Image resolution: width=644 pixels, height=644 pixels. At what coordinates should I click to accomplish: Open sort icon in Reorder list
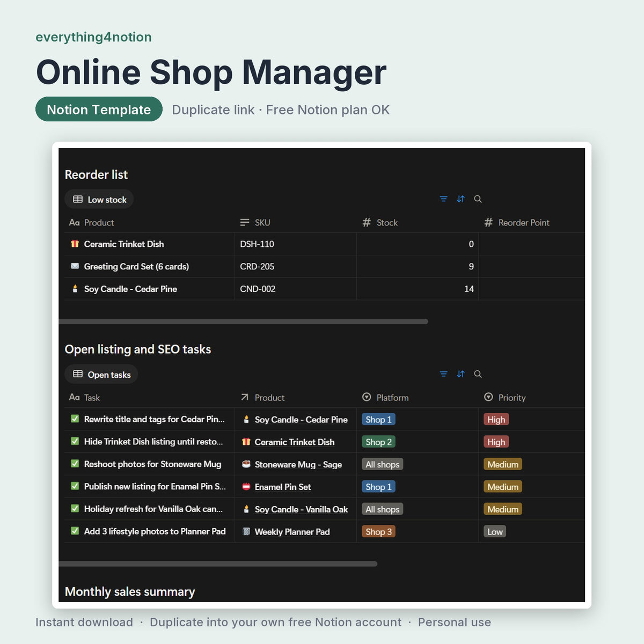pos(460,199)
